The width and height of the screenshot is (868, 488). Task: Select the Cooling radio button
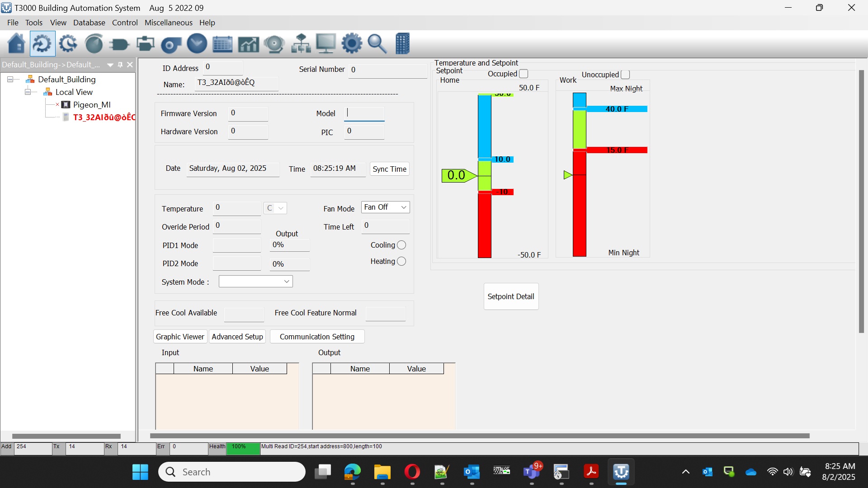(401, 245)
